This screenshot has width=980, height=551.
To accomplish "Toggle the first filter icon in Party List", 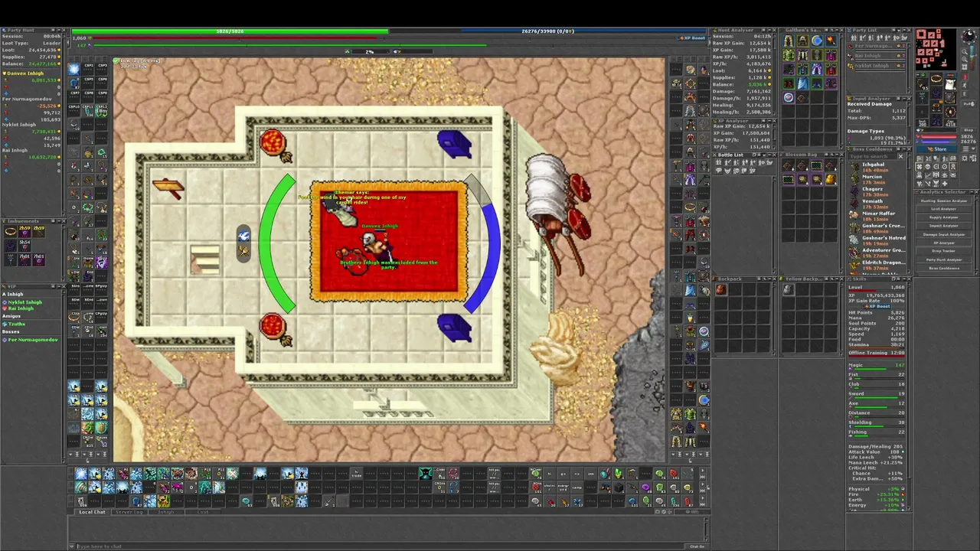I will (x=854, y=37).
